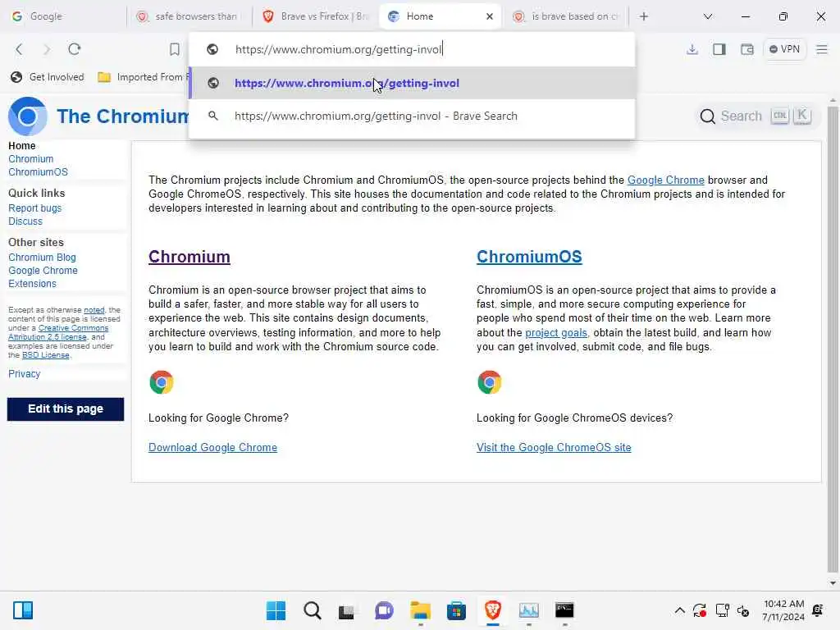
Task: Open File Explorer from the taskbar
Action: click(x=421, y=610)
